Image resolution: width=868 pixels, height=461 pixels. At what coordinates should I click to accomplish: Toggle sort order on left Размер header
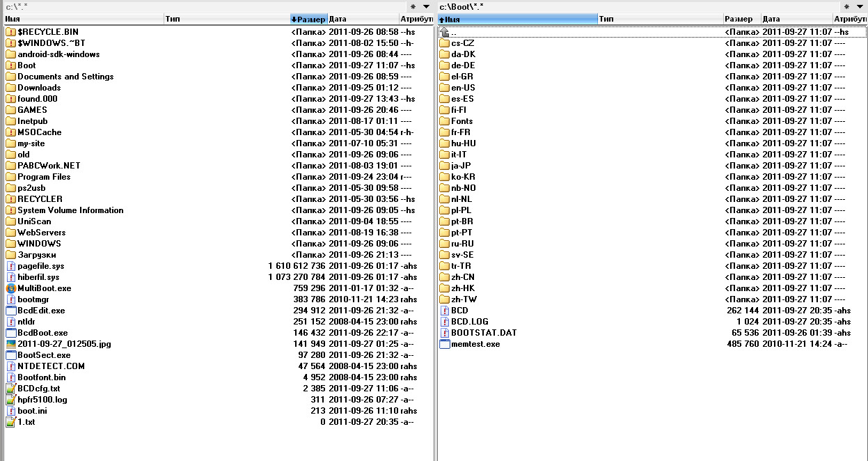308,19
